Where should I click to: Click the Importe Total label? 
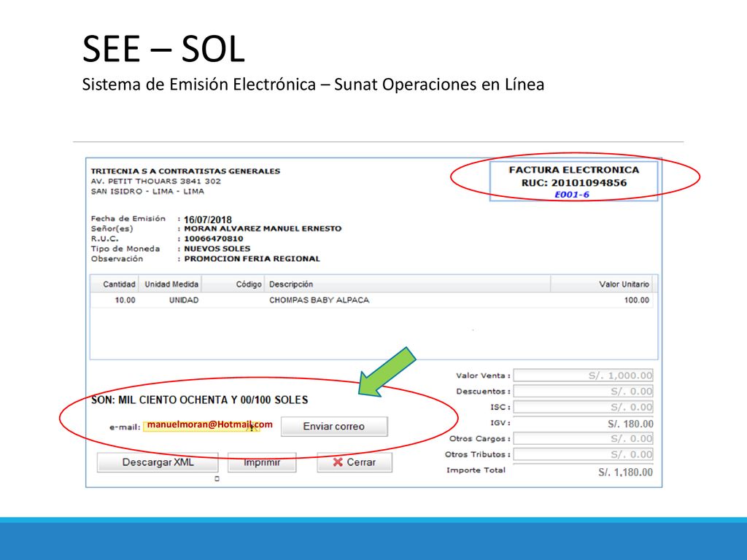click(476, 470)
